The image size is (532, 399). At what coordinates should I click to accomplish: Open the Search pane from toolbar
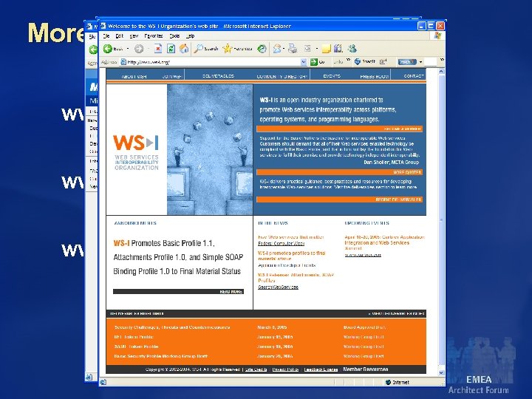206,49
